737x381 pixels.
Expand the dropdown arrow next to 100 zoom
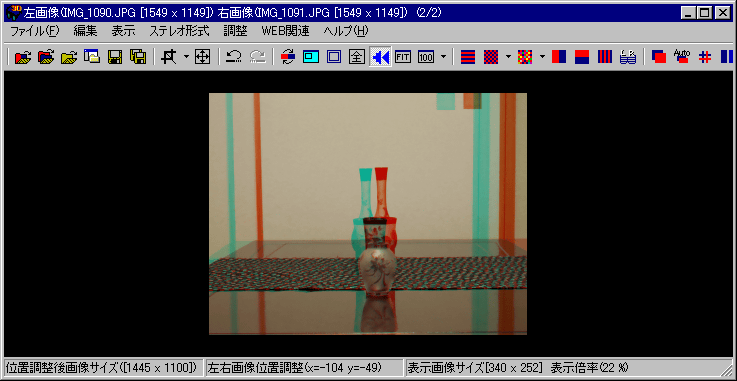pyautogui.click(x=443, y=57)
